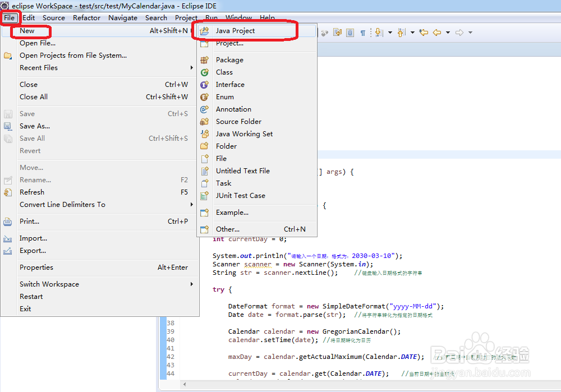The height and width of the screenshot is (392, 561).
Task: Open Next Annotation dropdown arrow
Action: click(x=390, y=33)
